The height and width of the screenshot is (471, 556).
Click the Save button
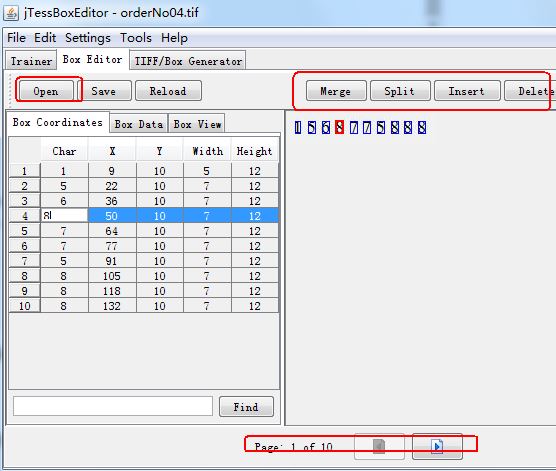104,91
